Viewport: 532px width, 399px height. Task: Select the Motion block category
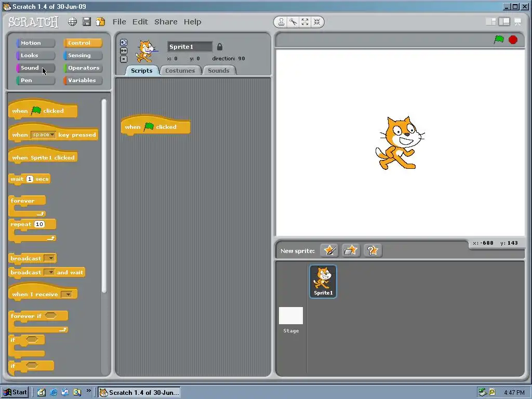click(35, 43)
